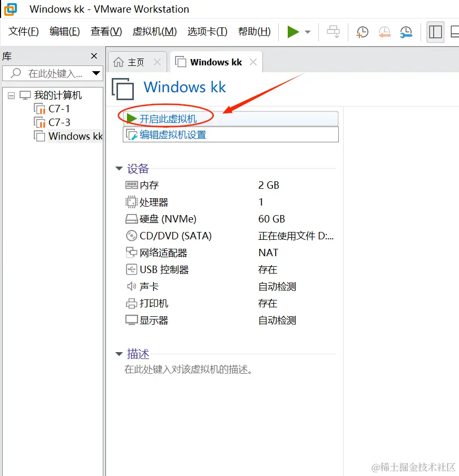Click the 2 GB memory value
Viewport: 459px width, 476px height.
click(269, 185)
